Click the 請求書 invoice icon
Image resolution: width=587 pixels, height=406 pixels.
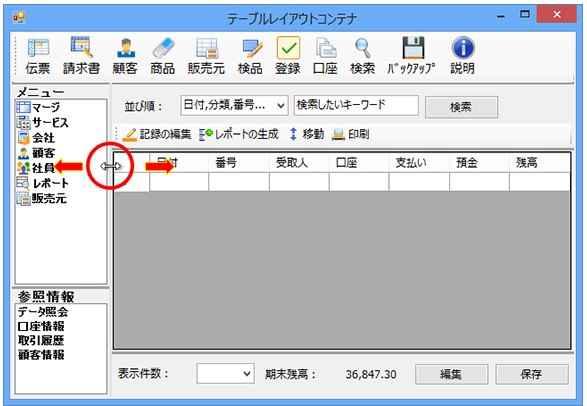(x=81, y=56)
